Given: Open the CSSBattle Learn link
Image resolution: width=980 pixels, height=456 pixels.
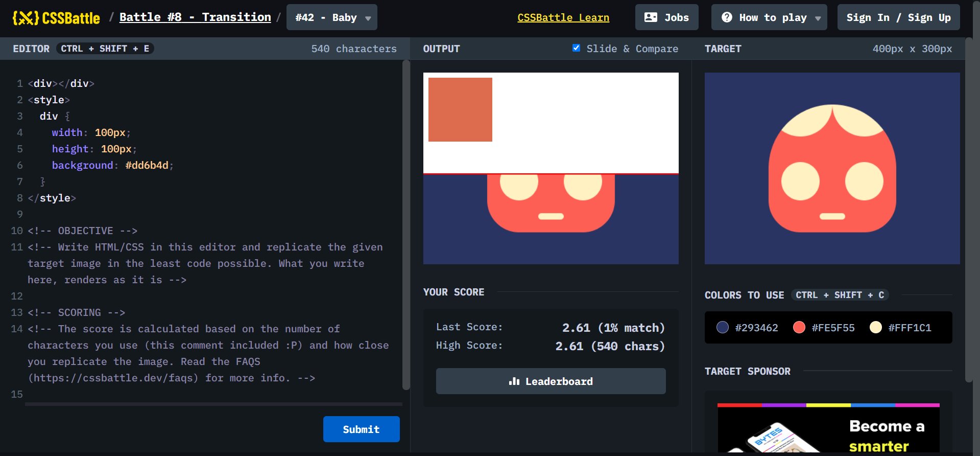Looking at the screenshot, I should [x=563, y=17].
